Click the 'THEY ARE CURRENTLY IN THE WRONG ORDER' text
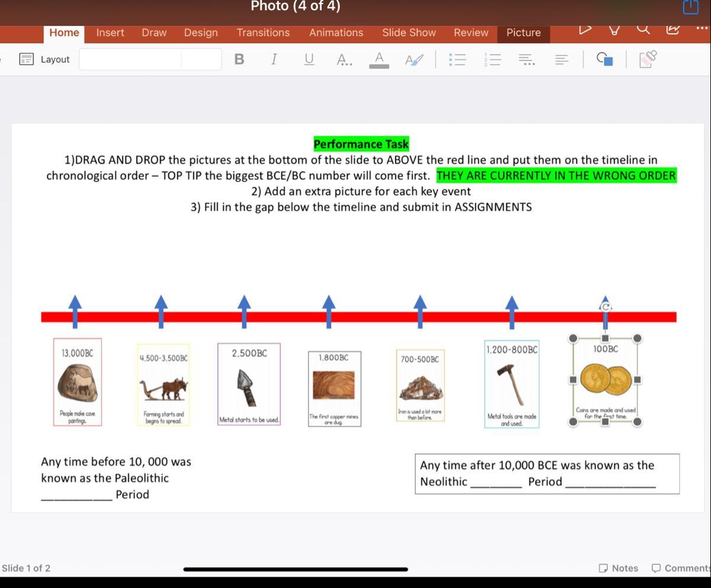The width and height of the screenshot is (711, 588). [556, 175]
